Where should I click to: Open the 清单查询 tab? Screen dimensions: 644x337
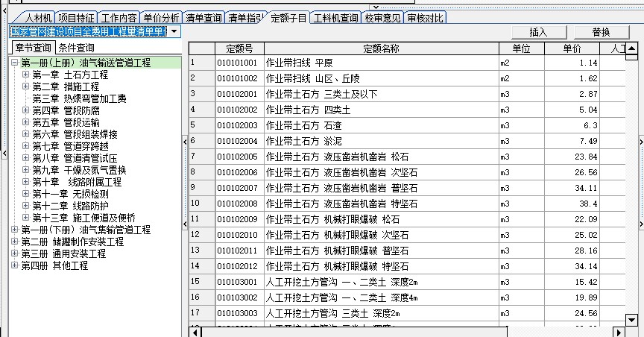point(203,17)
